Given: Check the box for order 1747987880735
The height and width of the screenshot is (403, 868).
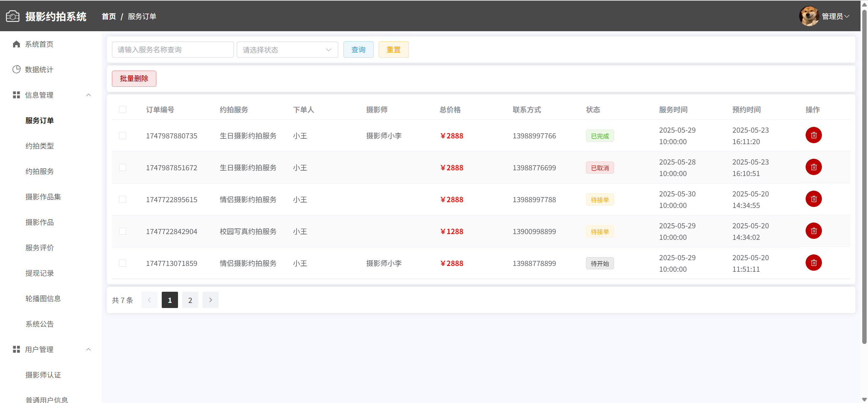Looking at the screenshot, I should click(122, 136).
